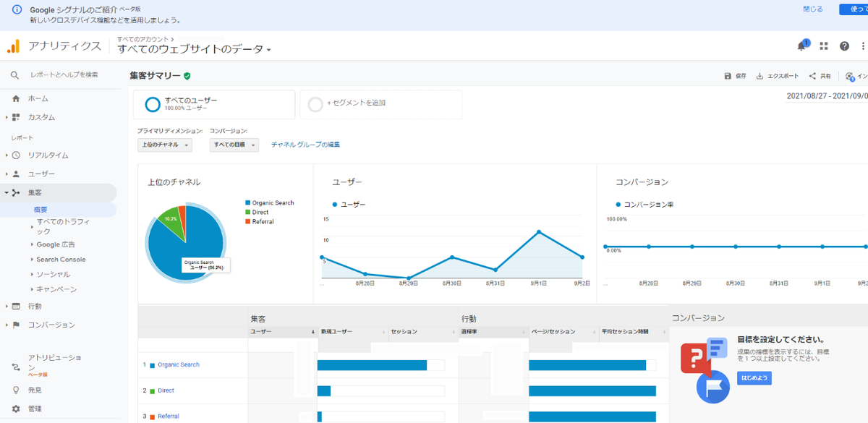Image resolution: width=868 pixels, height=423 pixels.
Task: Open the 発見 menu item
Action: tap(35, 390)
